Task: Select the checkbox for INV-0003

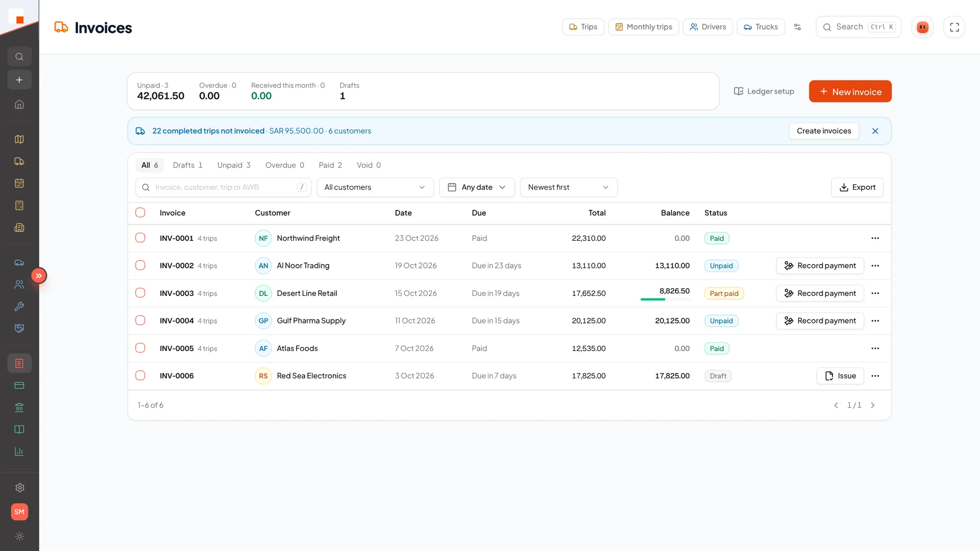Action: (x=140, y=293)
